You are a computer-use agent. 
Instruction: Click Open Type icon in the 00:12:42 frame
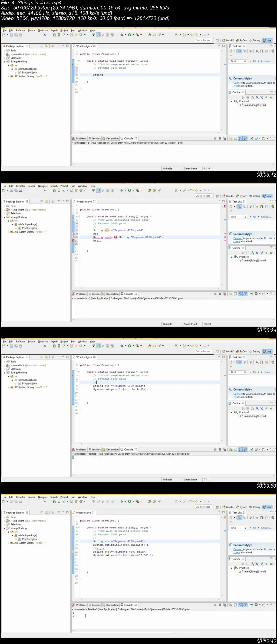coord(150,501)
